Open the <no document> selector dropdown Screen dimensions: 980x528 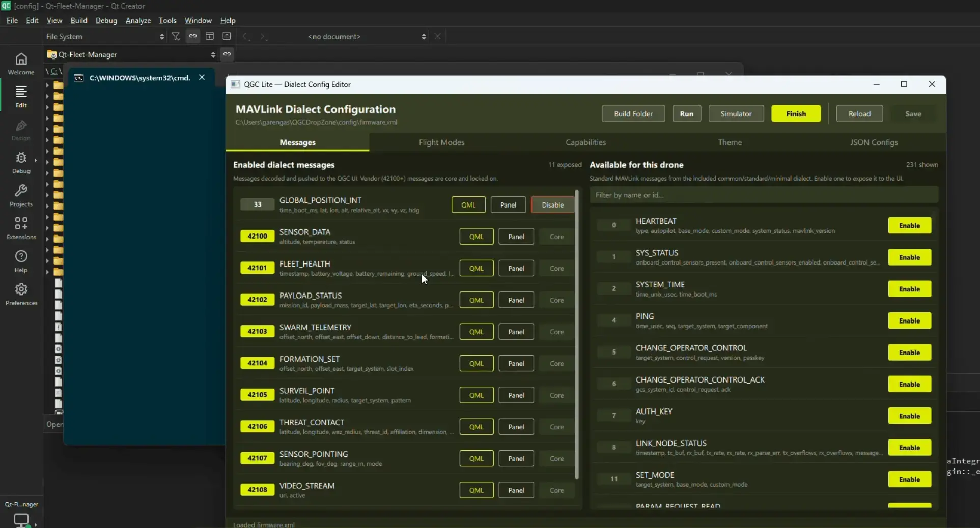(x=367, y=36)
